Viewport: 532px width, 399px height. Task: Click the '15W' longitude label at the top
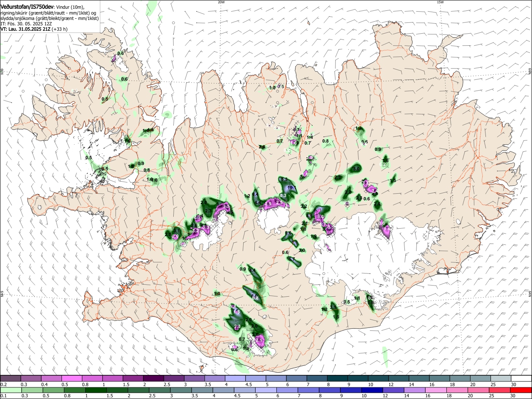pos(440,2)
